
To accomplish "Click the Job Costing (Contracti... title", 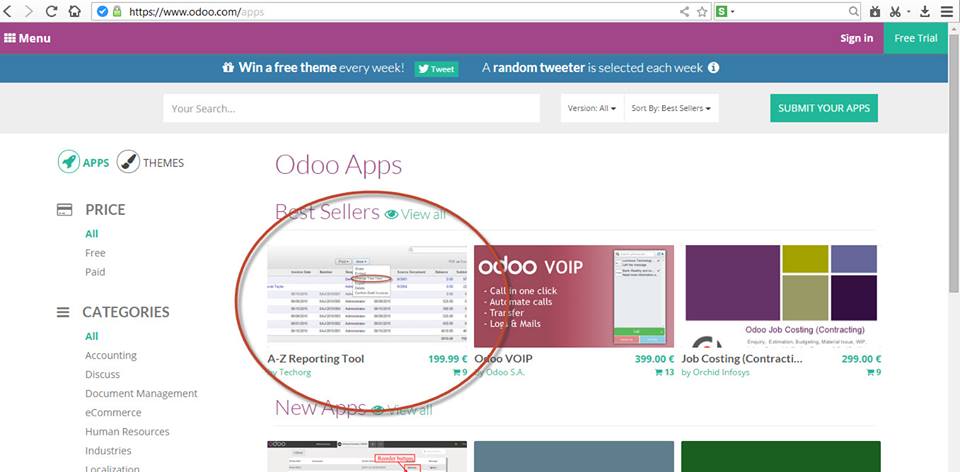I will coord(742,359).
